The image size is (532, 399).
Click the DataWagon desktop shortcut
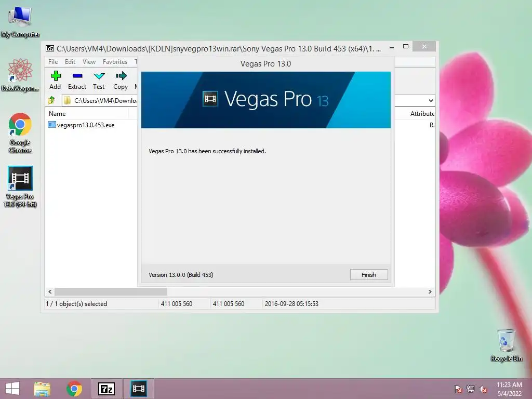[x=20, y=75]
